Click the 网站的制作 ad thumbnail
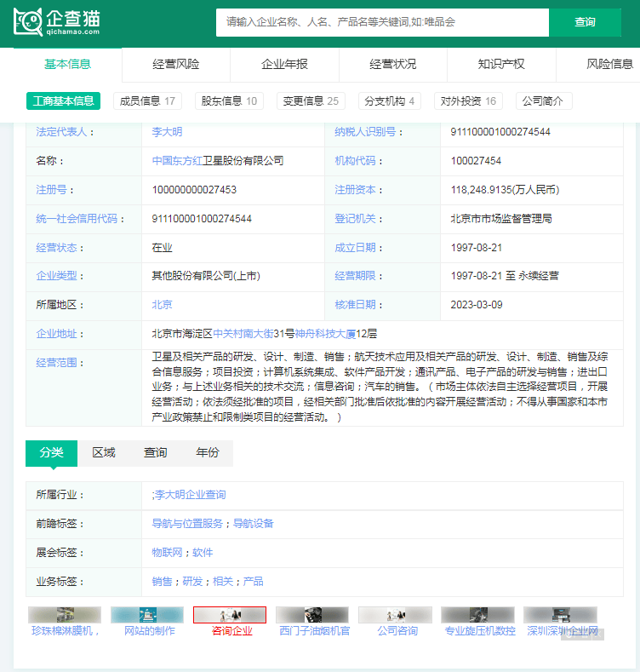 [147, 615]
